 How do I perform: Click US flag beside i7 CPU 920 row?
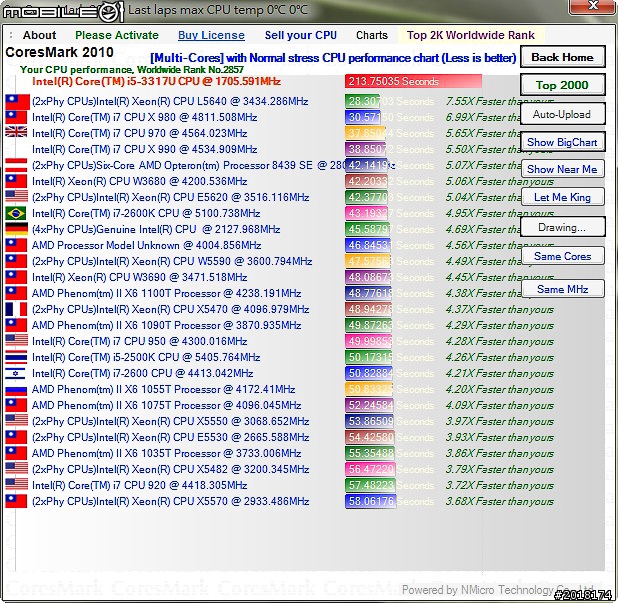click(17, 485)
